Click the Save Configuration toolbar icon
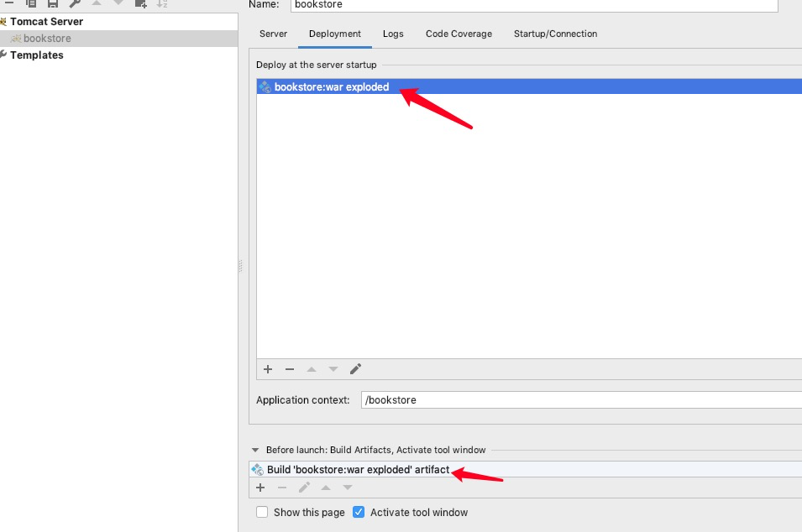Image resolution: width=802 pixels, height=532 pixels. tap(53, 3)
